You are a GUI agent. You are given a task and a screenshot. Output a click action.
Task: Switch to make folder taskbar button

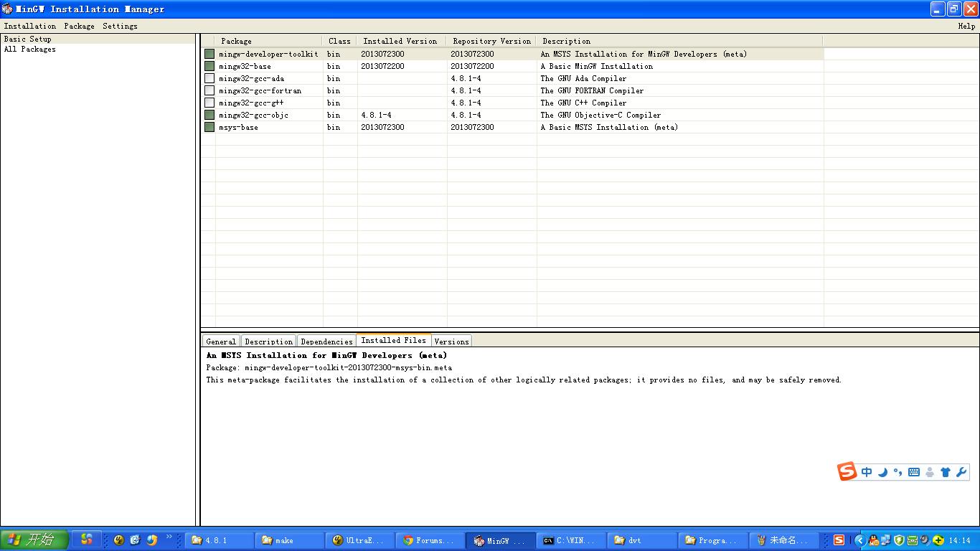coord(290,540)
